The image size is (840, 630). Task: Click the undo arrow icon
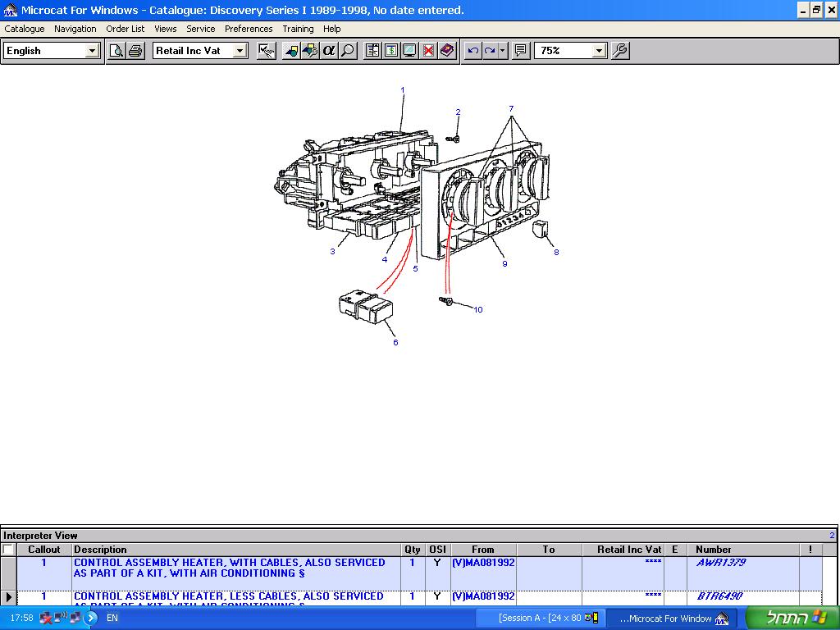point(472,51)
